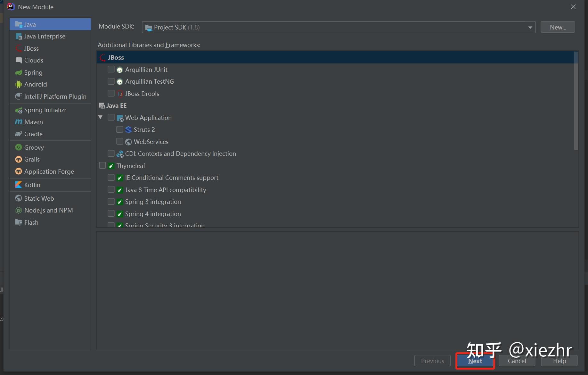Check the Struts 2 framework
The height and width of the screenshot is (375, 588).
(120, 129)
